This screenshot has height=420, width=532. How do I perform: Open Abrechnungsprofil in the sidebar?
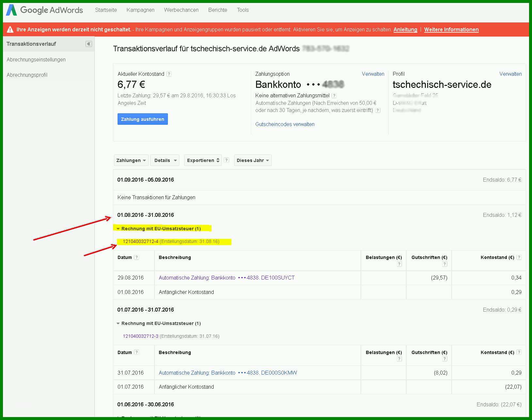pos(27,75)
